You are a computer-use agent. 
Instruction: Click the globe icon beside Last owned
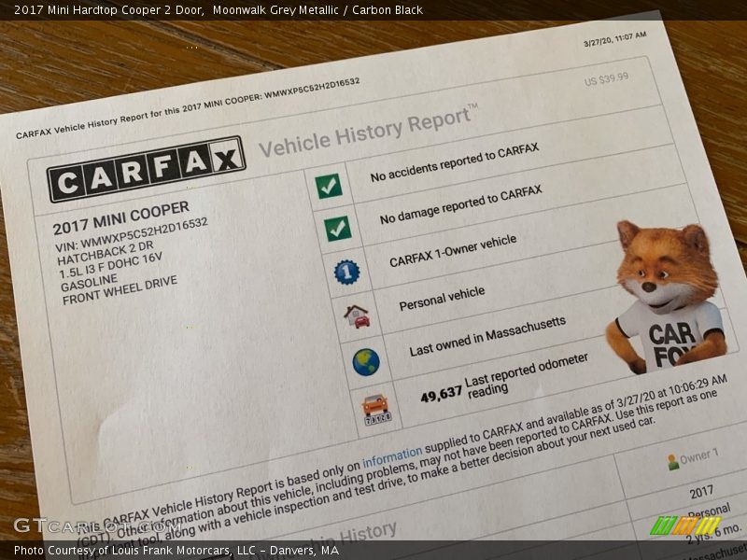pos(366,361)
